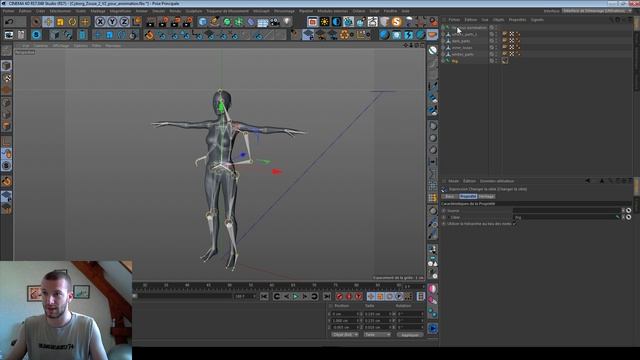640x360 pixels.
Task: Toggle Rotation keyframe recording
Action: click(390, 296)
